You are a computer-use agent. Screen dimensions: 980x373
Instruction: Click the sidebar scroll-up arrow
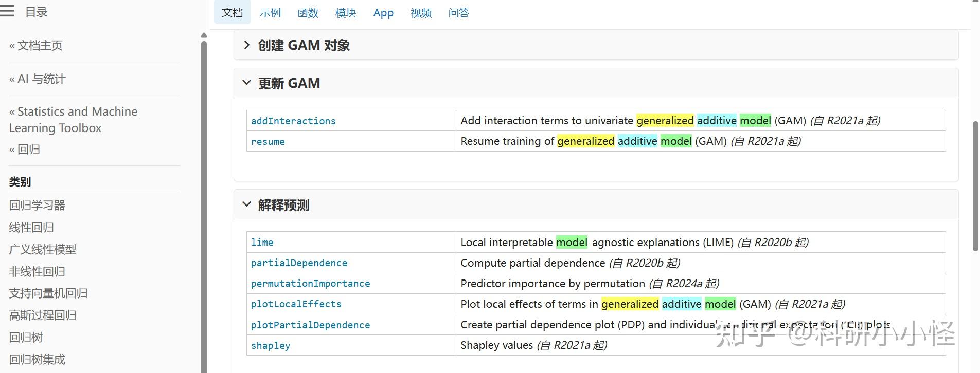pos(204,35)
